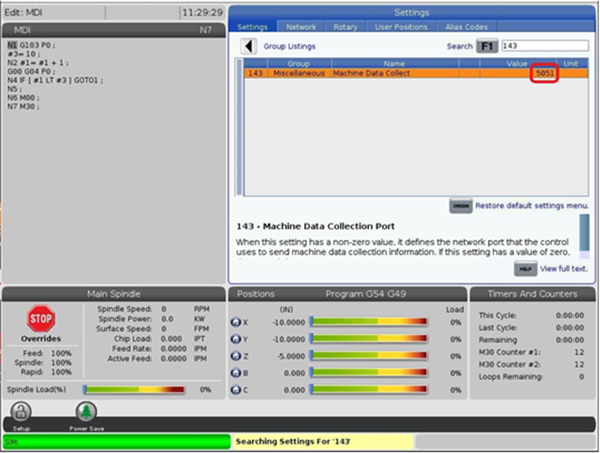This screenshot has width=600, height=453.
Task: Click the Searching Settings For '143' message
Action: pyautogui.click(x=293, y=442)
